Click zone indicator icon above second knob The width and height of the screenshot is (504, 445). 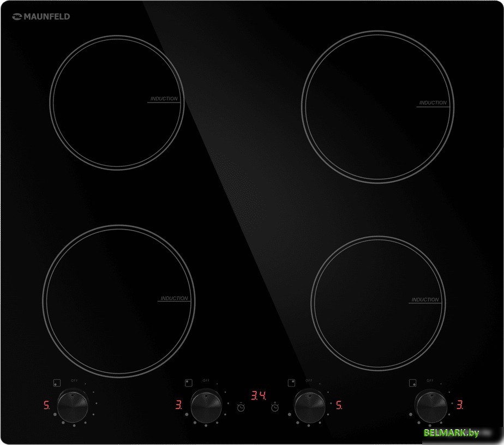188,382
